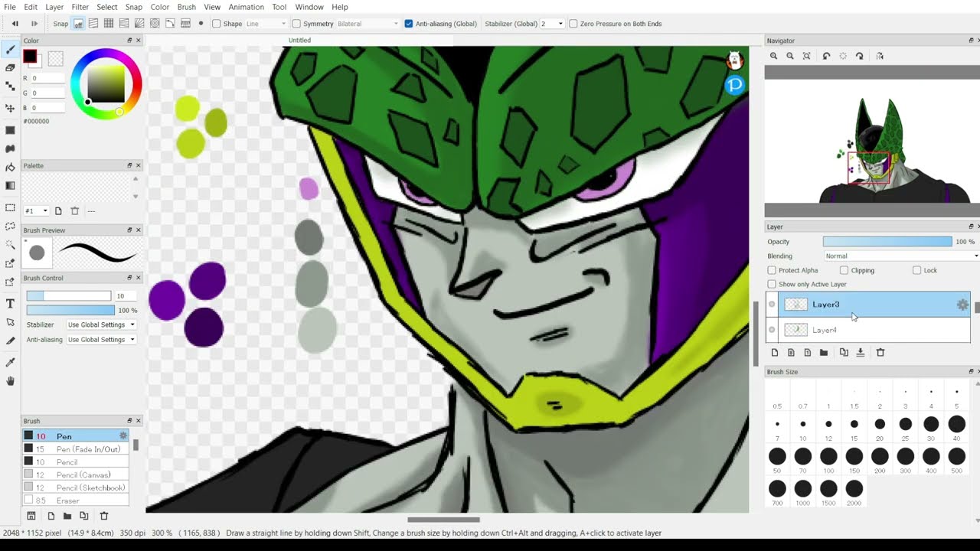Viewport: 980px width, 551px height.
Task: Add a layer folder in Layer panel
Action: pyautogui.click(x=824, y=353)
